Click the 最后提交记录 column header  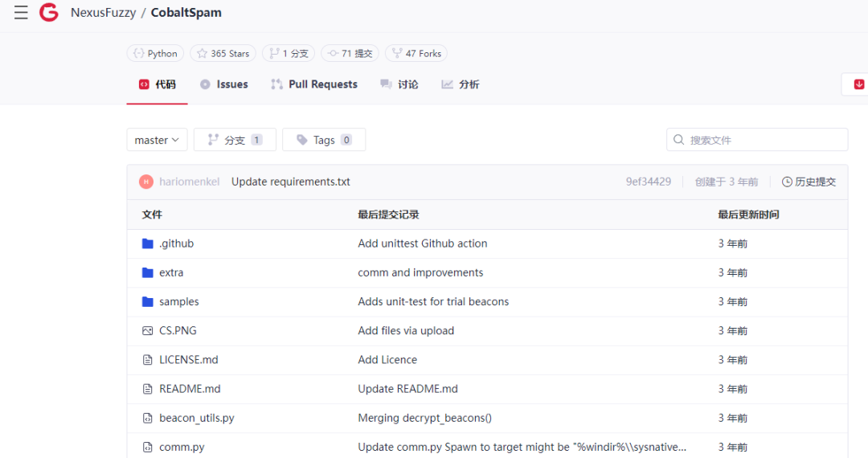click(x=388, y=215)
